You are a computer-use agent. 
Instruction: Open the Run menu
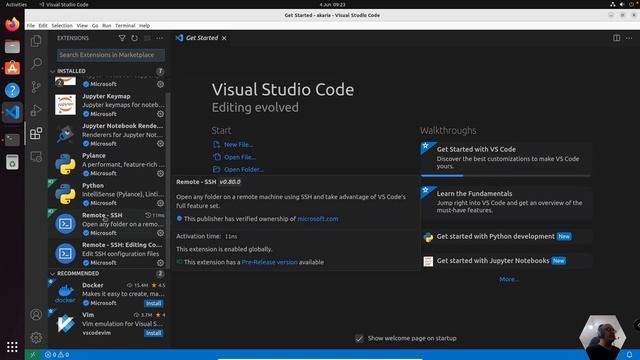pyautogui.click(x=107, y=25)
